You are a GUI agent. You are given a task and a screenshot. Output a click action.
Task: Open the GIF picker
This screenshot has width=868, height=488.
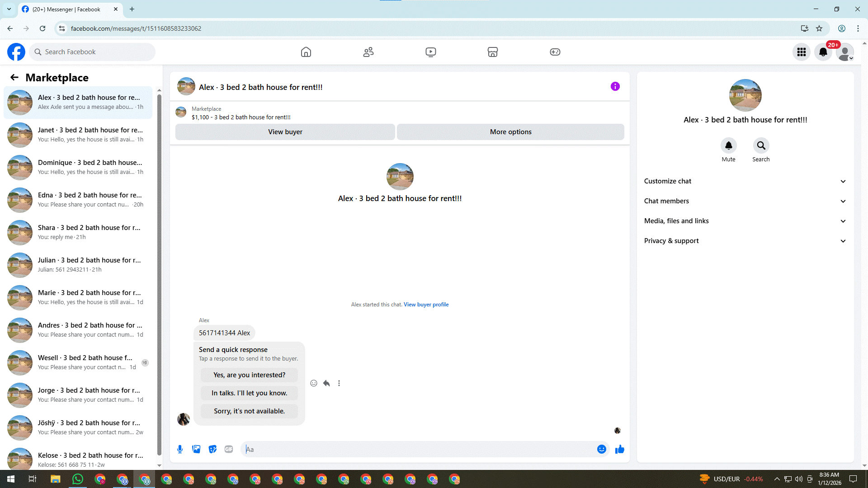tap(229, 449)
